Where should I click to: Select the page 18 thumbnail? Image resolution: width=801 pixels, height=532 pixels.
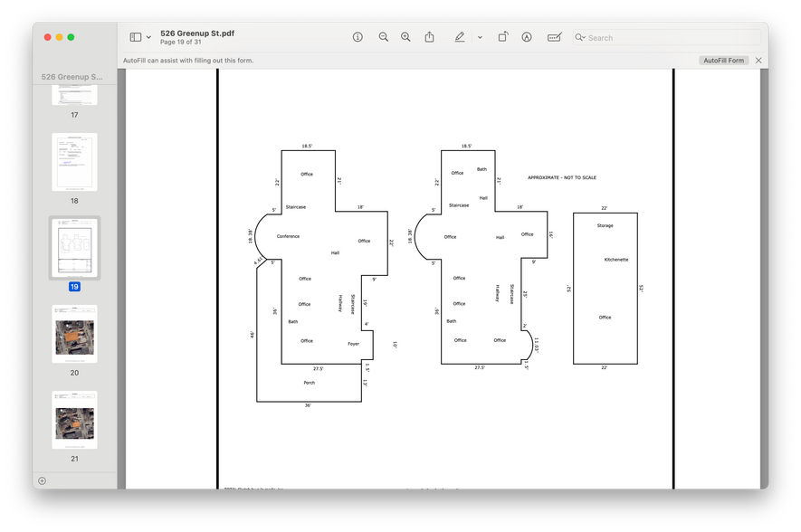tap(74, 162)
